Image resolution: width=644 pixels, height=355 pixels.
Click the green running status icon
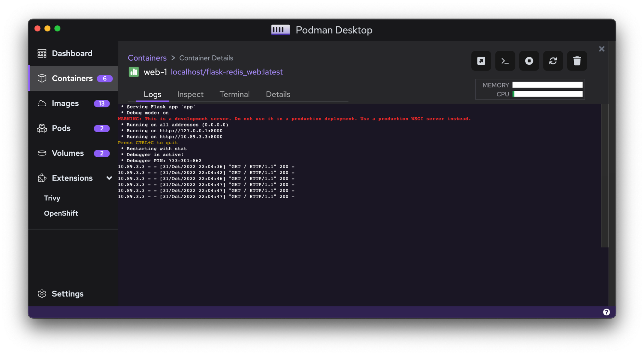[134, 72]
